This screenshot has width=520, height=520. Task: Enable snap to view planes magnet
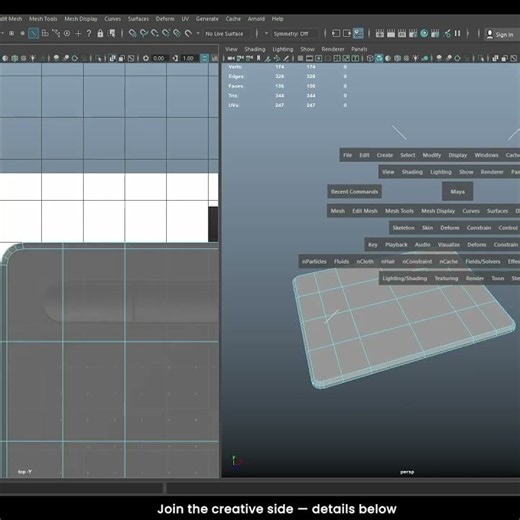point(177,33)
